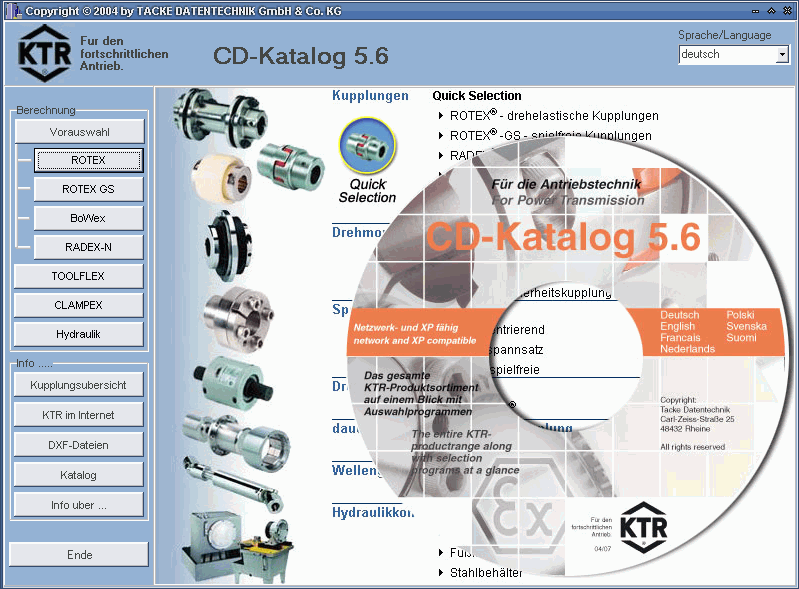The width and height of the screenshot is (799, 589).
Task: Expand arrow beside Stahlbehälter
Action: [x=441, y=573]
